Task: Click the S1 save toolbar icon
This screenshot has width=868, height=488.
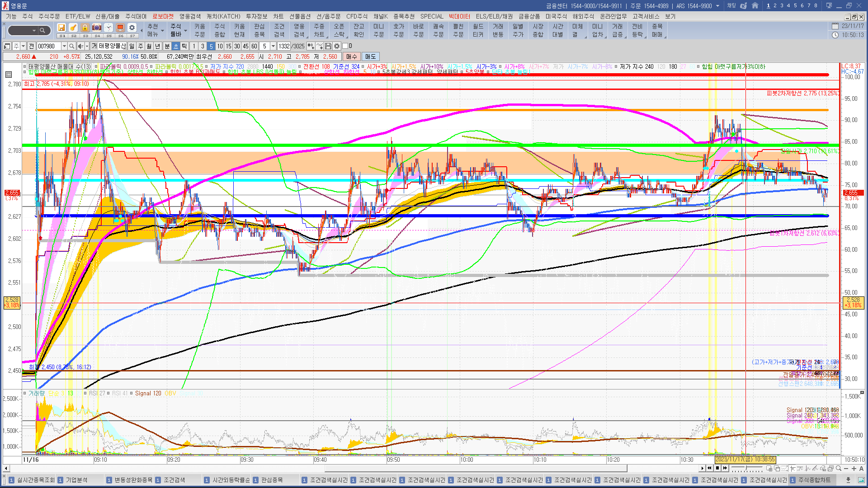Action: (x=61, y=28)
